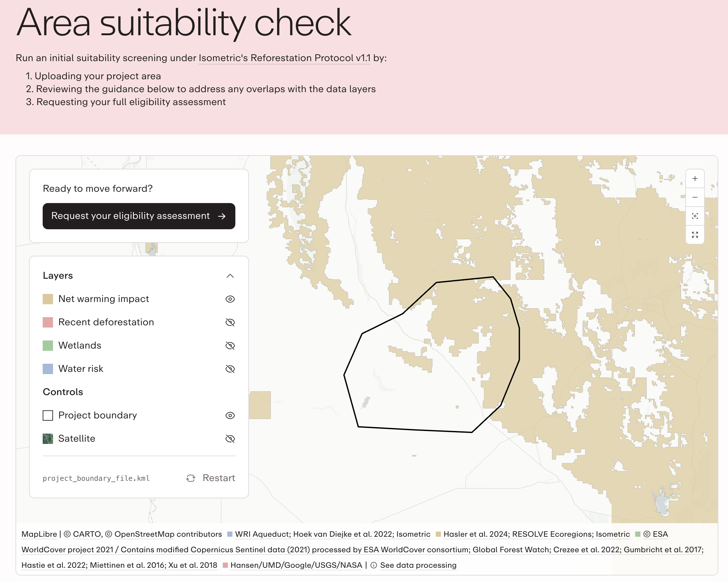728x582 pixels.
Task: Open the MapLibre attribution link
Action: point(39,534)
